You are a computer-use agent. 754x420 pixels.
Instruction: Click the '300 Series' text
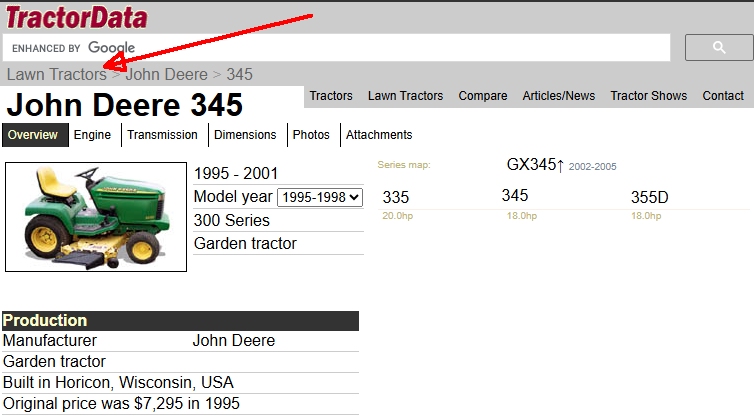pos(231,220)
